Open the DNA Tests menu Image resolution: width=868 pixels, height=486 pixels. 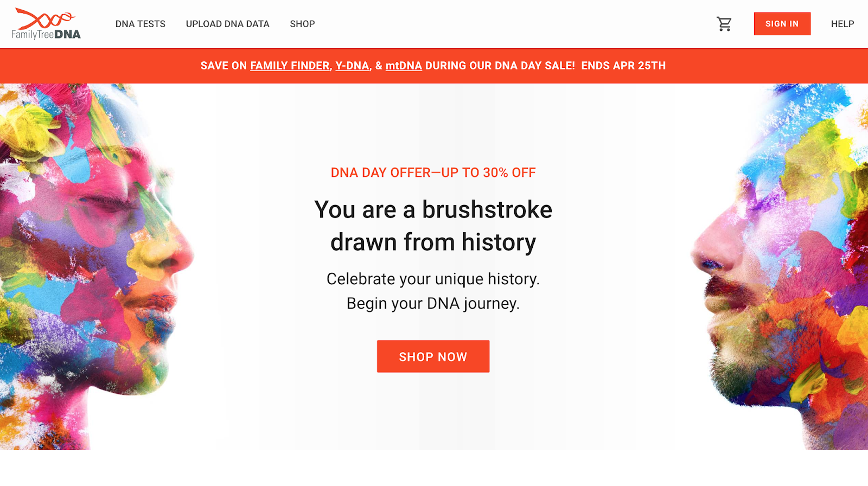coord(140,24)
